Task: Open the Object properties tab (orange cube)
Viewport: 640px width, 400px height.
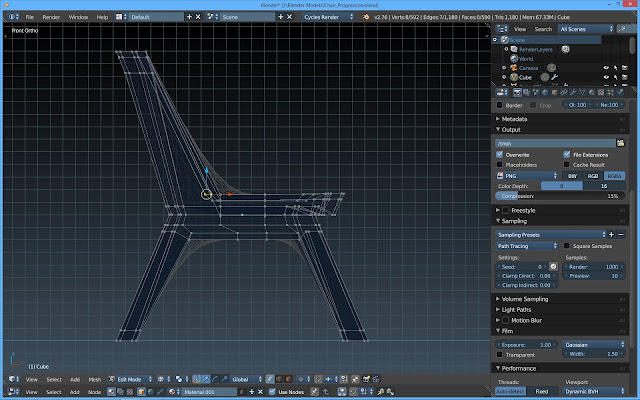Action: click(554, 93)
